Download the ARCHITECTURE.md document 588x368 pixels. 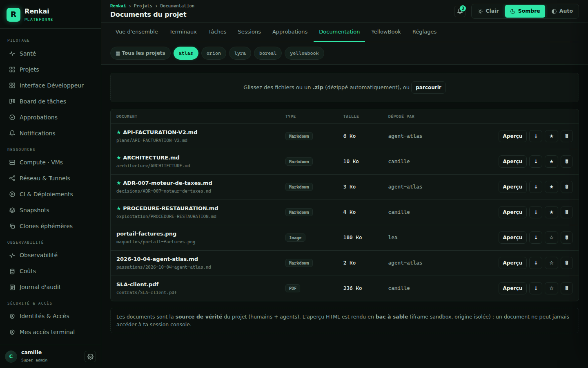tap(536, 162)
